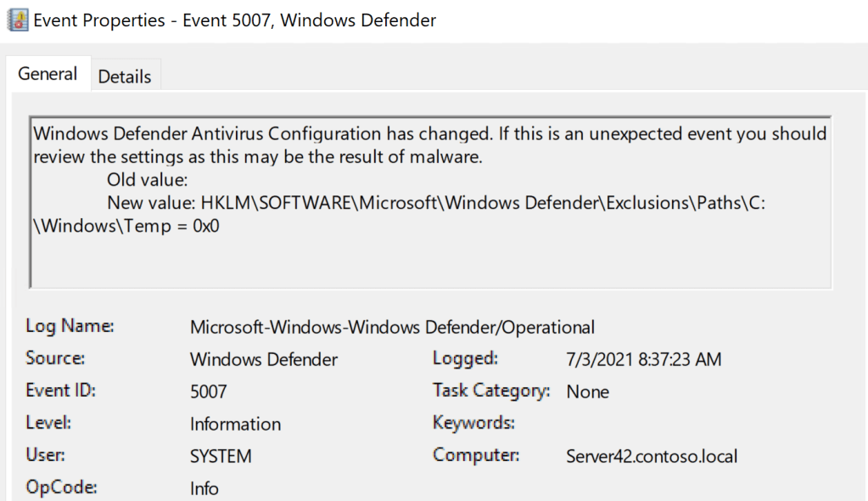Click the Event Properties window icon
Viewport: 868px width, 501px height.
point(16,20)
